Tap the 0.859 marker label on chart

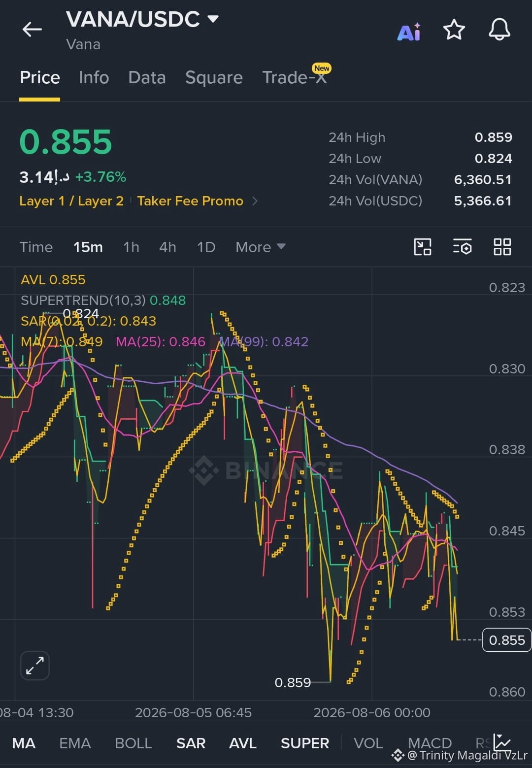(x=293, y=682)
